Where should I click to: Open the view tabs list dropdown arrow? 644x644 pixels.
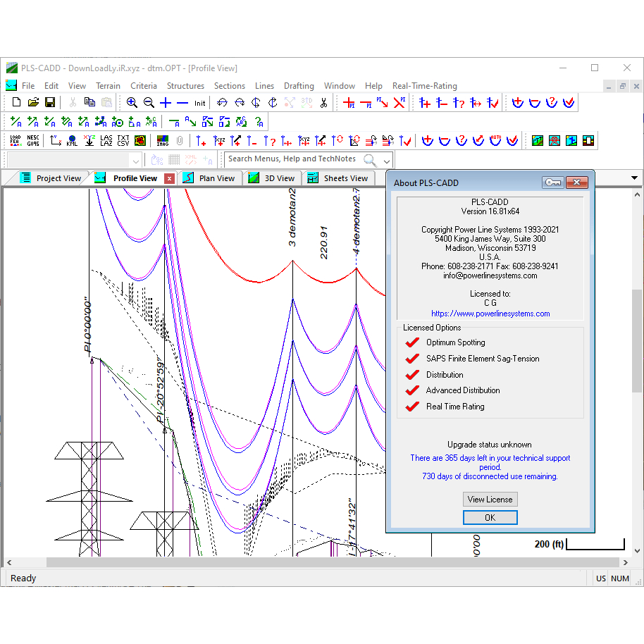(x=634, y=178)
